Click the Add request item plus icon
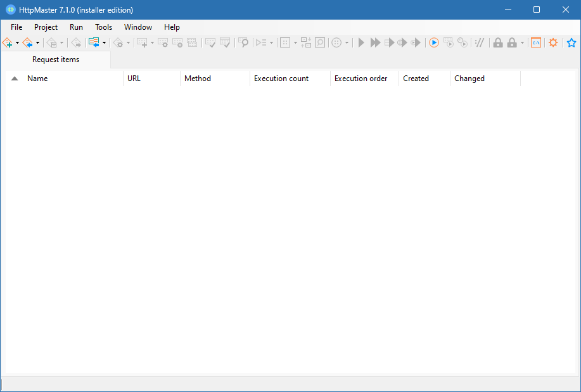Image resolution: width=581 pixels, height=392 pixels. click(x=143, y=43)
